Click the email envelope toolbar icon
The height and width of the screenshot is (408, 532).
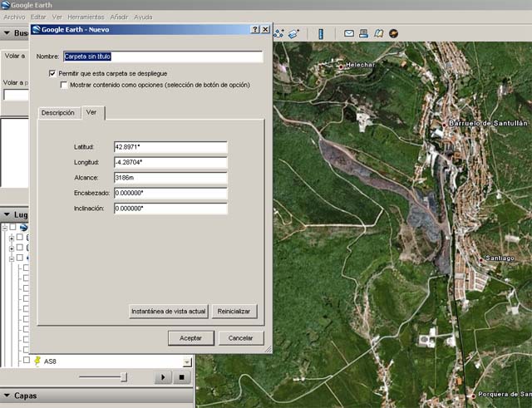[350, 33]
